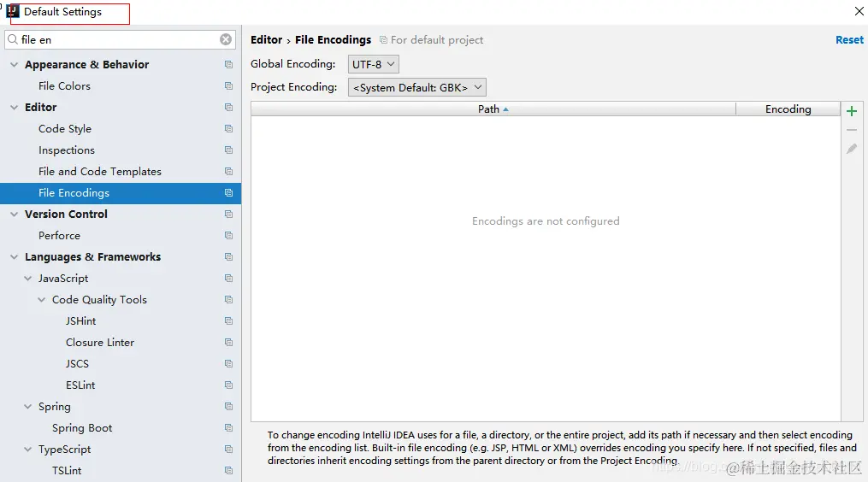
Task: Click the edit pencil icon
Action: point(852,149)
